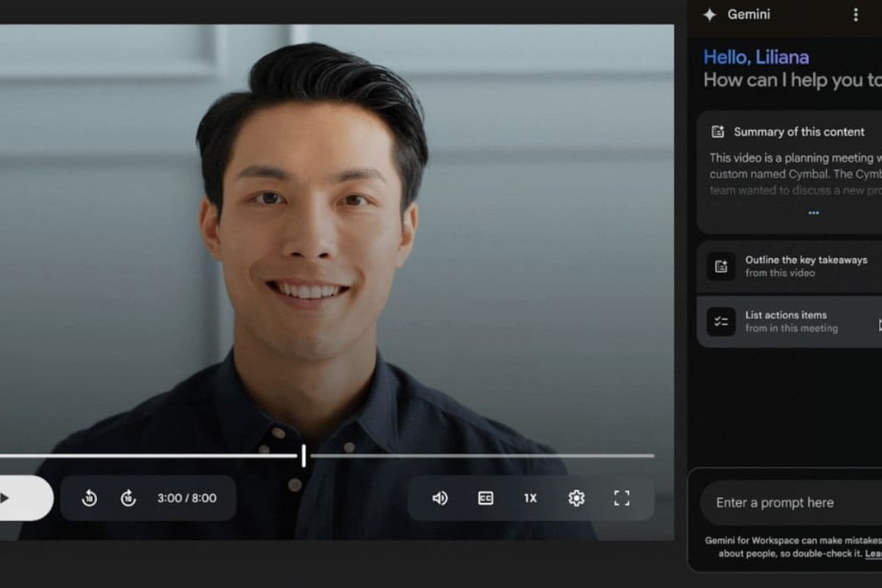Rewind video 10 seconds

[x=89, y=498]
